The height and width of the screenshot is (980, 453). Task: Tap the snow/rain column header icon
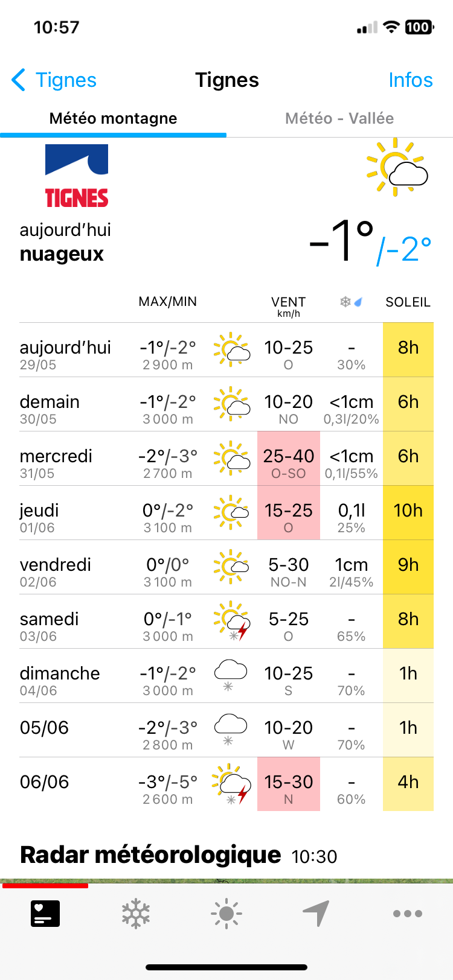pyautogui.click(x=352, y=302)
